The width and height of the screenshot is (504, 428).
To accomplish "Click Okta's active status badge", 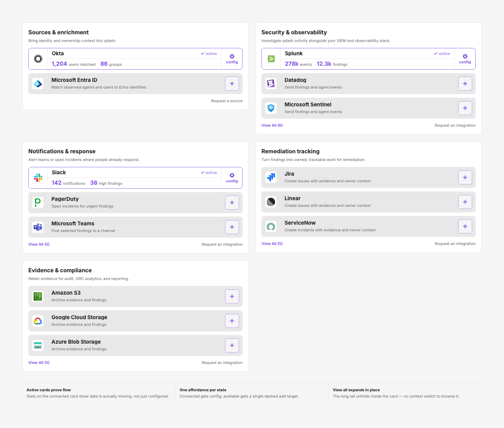I will click(209, 54).
